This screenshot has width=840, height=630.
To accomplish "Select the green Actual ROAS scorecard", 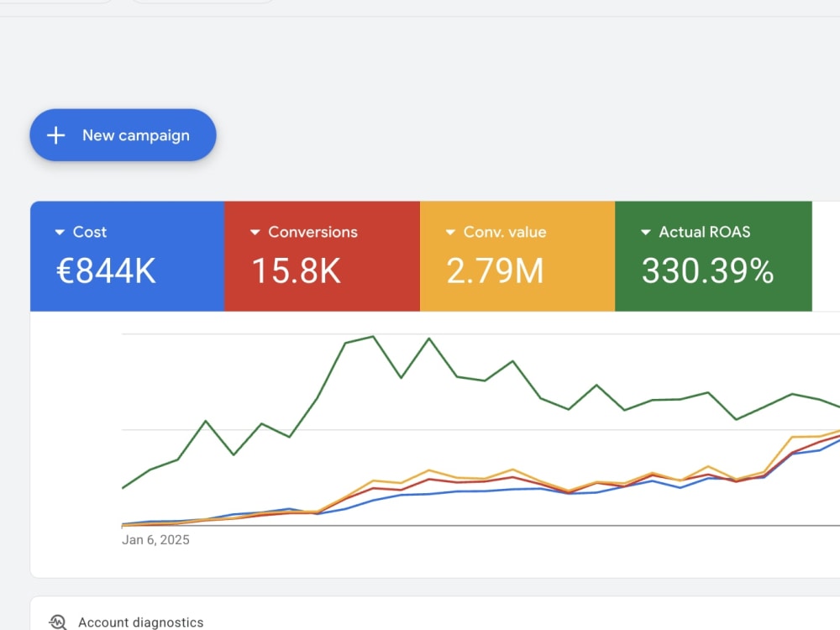I will (x=713, y=256).
